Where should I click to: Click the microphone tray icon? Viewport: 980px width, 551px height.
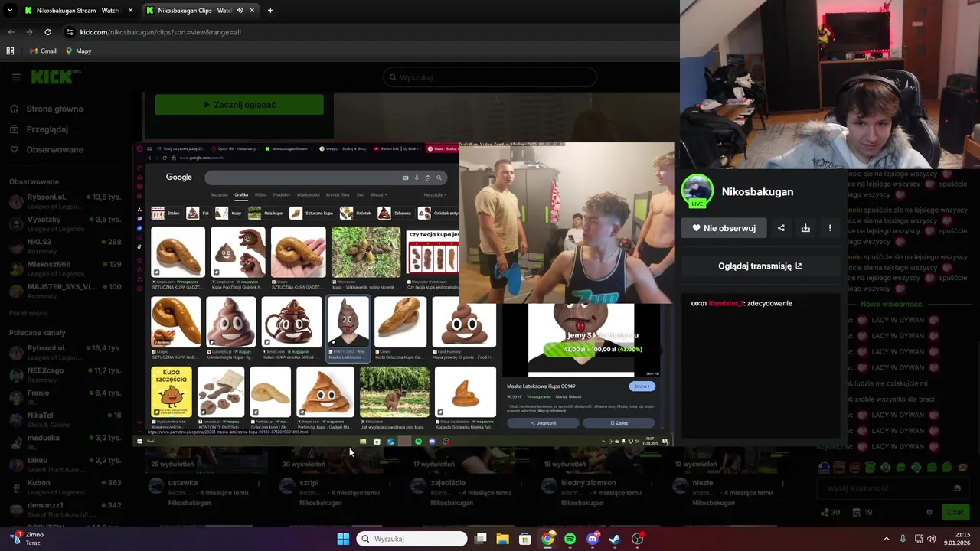click(x=903, y=539)
